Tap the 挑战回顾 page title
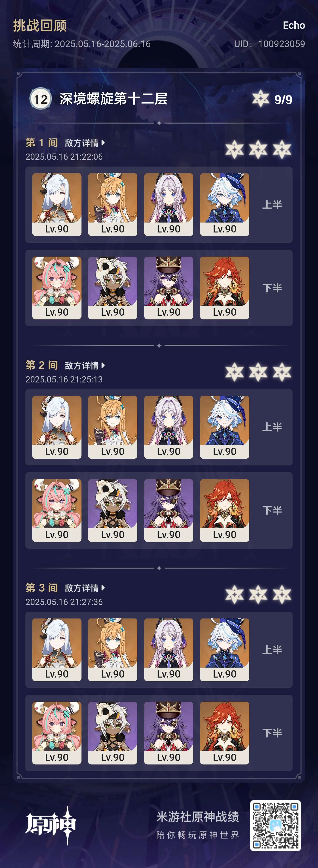 tap(40, 26)
